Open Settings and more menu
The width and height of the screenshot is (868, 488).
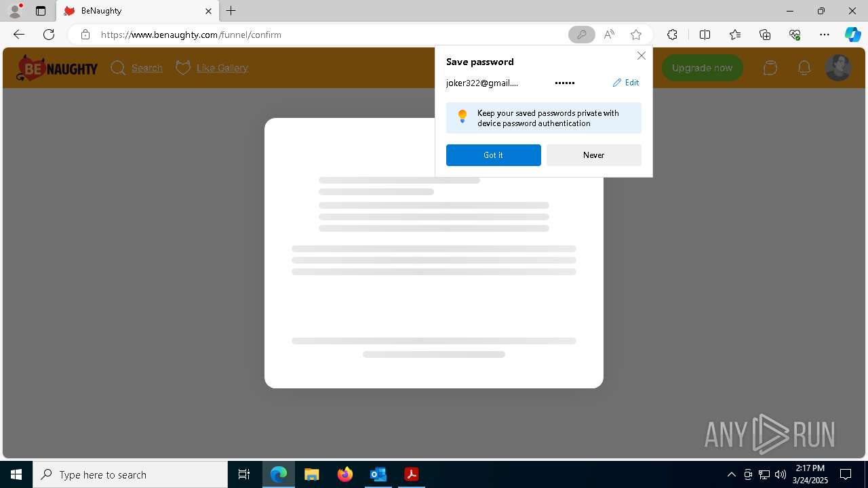tap(825, 35)
